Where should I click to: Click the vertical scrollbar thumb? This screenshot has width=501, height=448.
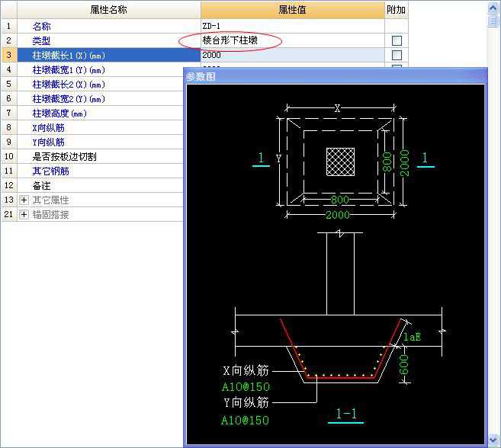(x=493, y=21)
